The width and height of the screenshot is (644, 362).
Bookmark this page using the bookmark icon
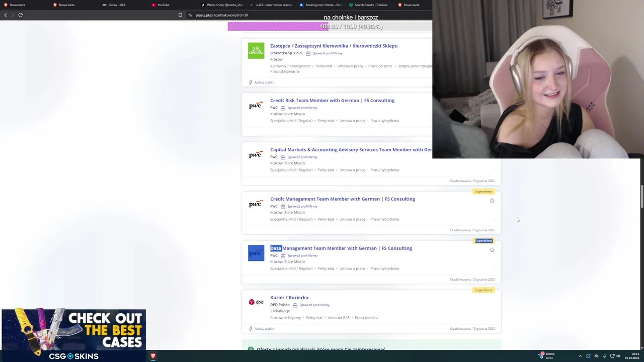coord(180,15)
